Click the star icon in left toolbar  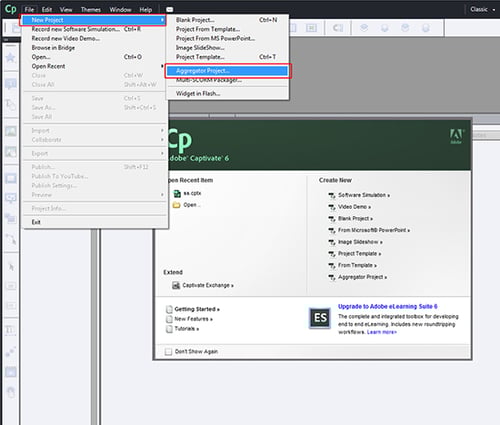[x=10, y=58]
